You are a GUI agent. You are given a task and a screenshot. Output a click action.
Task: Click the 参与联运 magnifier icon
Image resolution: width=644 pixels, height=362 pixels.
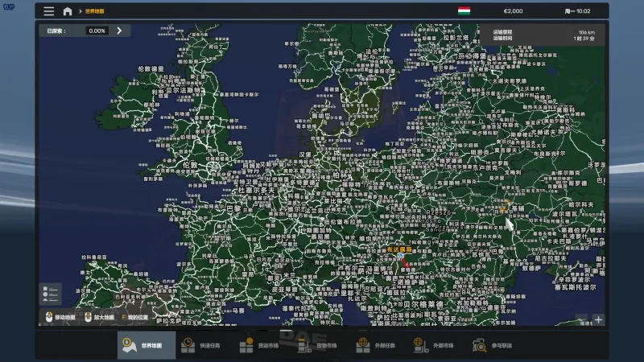coord(479,345)
